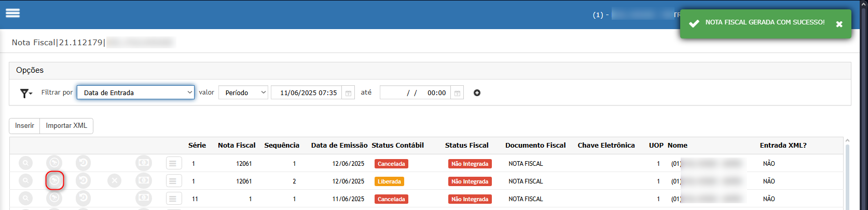Close the 'Nota fiscal gerada com sucesso' notification

point(839,24)
